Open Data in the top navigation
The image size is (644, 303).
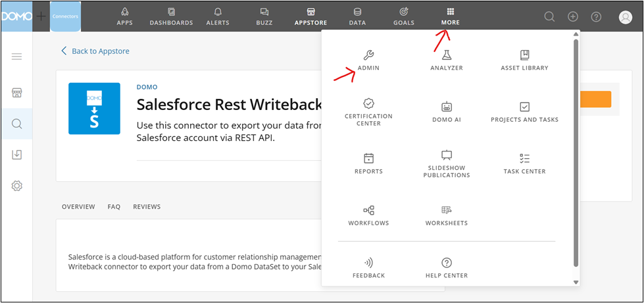[357, 17]
